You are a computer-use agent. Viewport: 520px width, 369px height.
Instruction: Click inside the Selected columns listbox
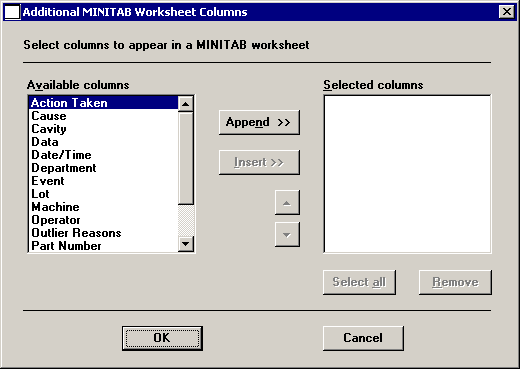(x=407, y=174)
